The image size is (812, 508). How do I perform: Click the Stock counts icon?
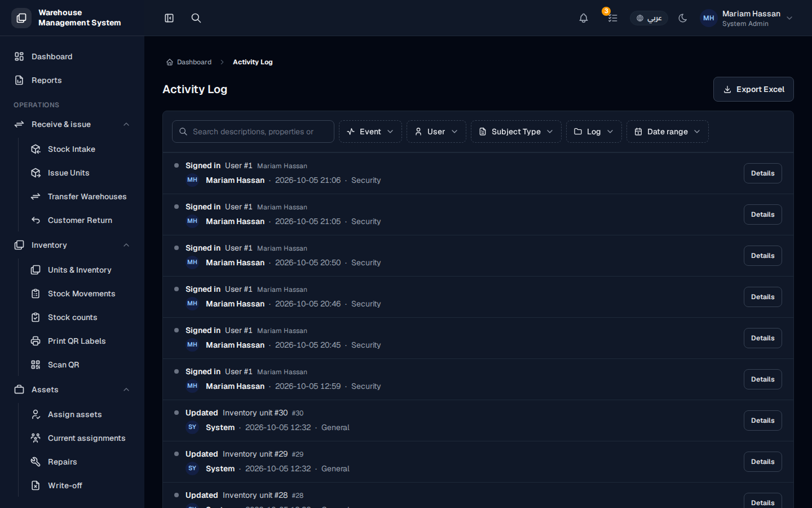coord(36,317)
